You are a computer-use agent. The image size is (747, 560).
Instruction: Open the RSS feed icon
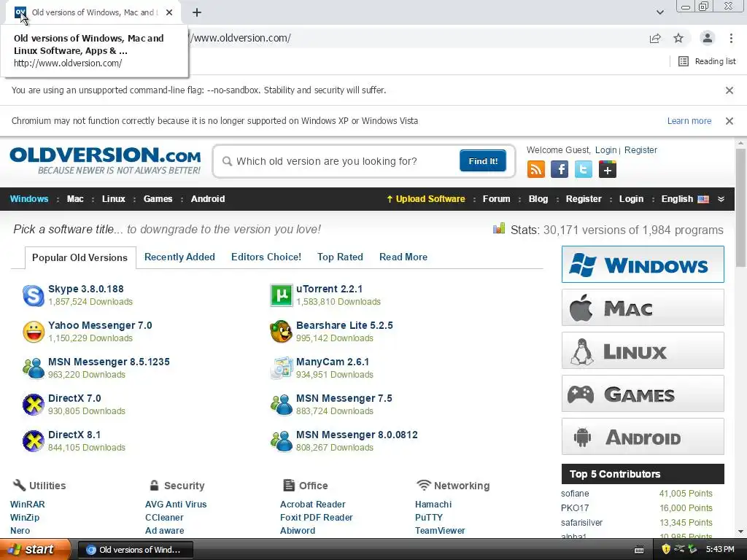click(x=536, y=169)
